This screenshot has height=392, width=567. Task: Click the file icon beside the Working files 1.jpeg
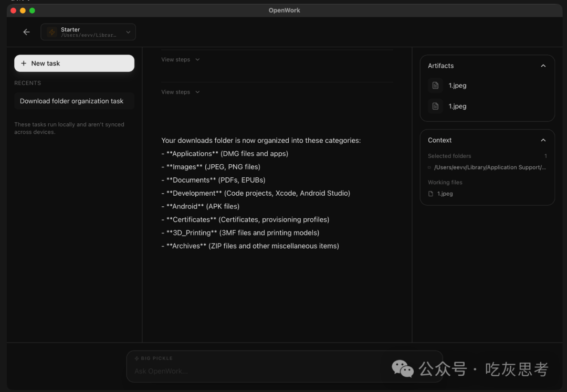(430, 194)
